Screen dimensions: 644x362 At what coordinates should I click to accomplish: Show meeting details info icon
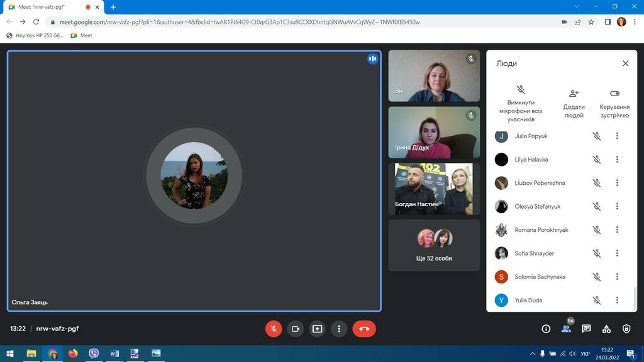point(546,329)
